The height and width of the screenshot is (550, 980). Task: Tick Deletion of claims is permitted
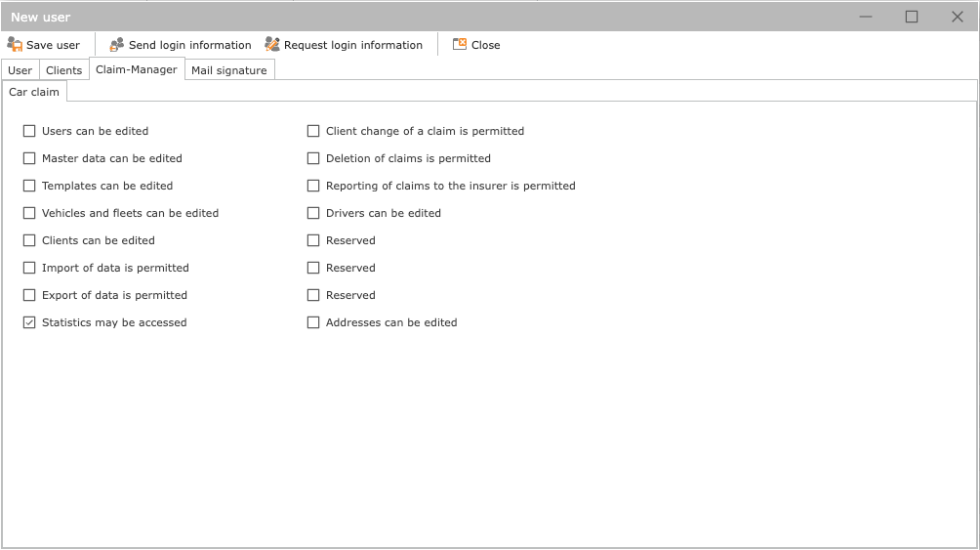(313, 158)
